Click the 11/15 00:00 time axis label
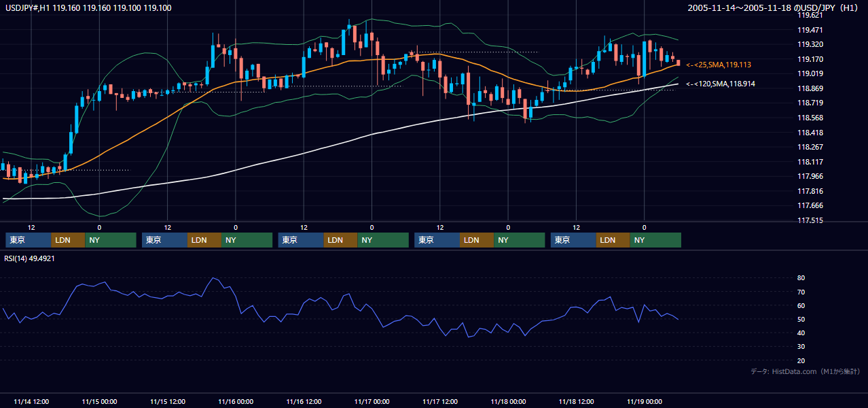 [x=99, y=401]
